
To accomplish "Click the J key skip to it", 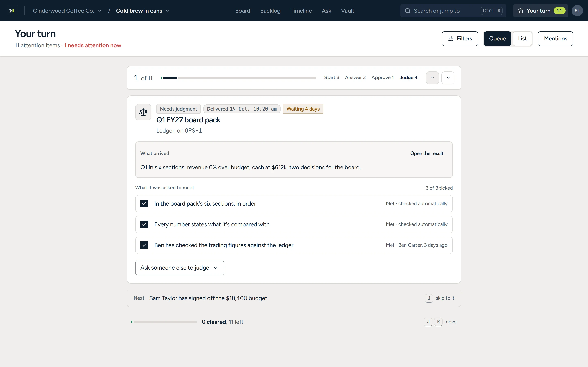I will 429,298.
